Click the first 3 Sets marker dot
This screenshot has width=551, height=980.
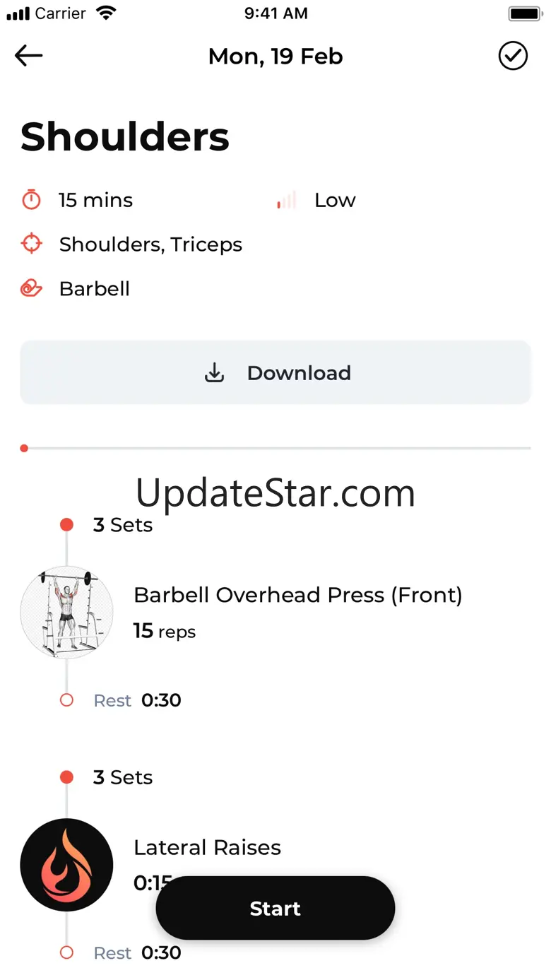coord(66,525)
